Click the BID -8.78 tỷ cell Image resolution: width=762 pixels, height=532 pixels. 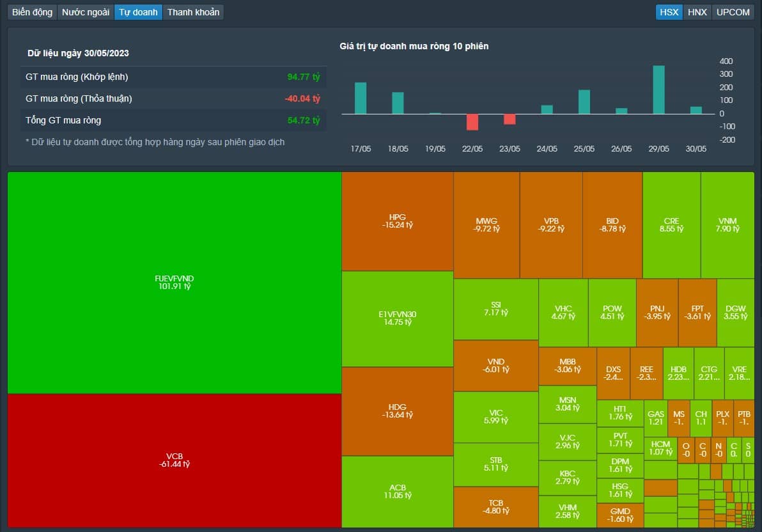(612, 225)
